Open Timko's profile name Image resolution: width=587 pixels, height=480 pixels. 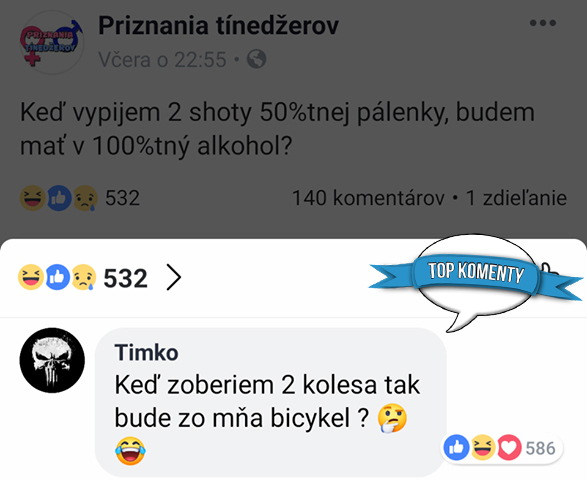(x=146, y=352)
